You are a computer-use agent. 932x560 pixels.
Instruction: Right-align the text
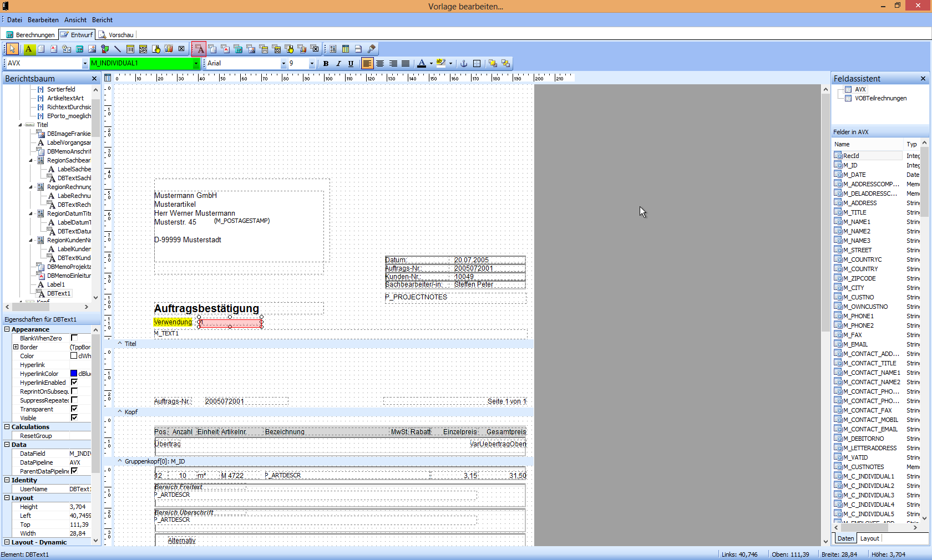(x=393, y=64)
